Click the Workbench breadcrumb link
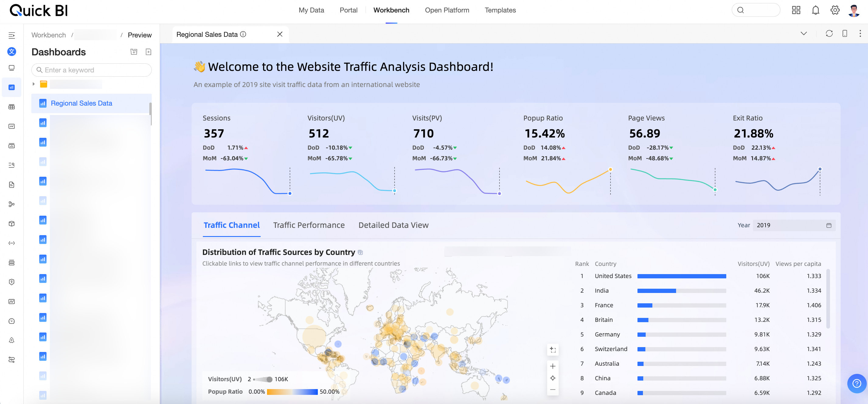Screen dimensions: 868x404 click(49, 35)
